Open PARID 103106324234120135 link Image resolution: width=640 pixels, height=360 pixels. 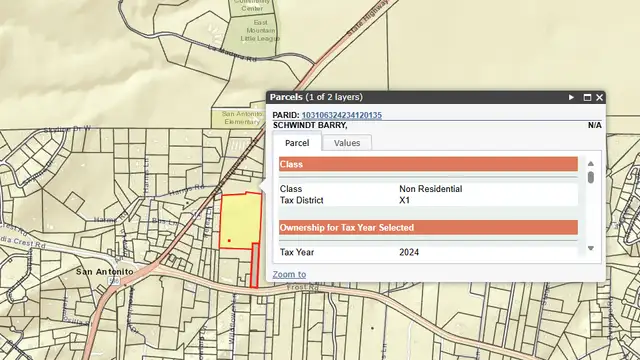coord(342,115)
